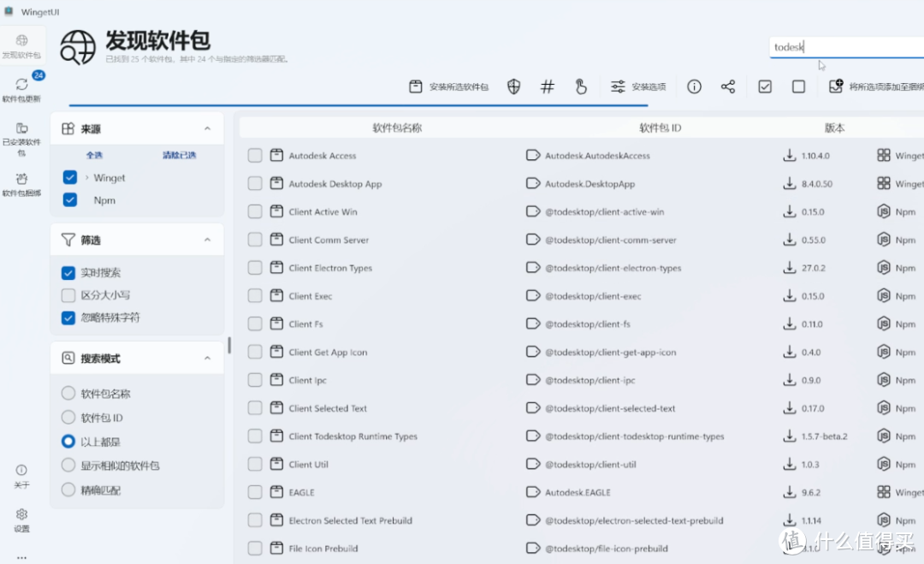Select the both of above radio option
The image size is (924, 564).
point(68,442)
